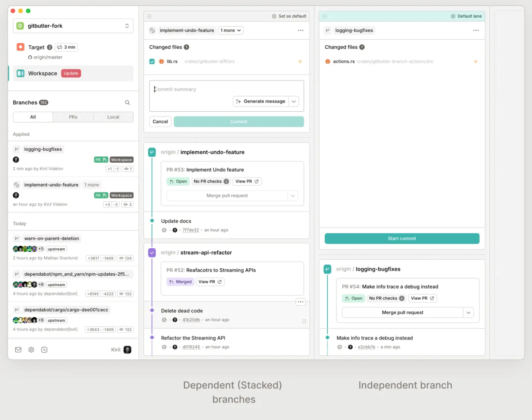This screenshot has width=532, height=420.
Task: Click the actions.rs Rust file icon
Action: (328, 61)
